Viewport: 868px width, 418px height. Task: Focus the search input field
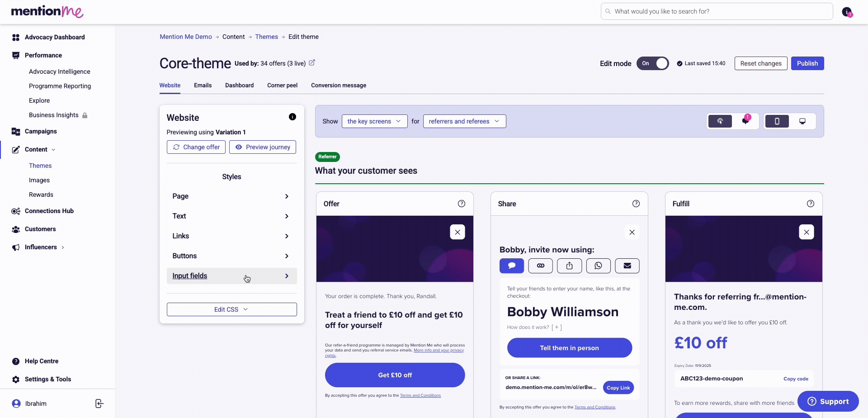click(717, 11)
